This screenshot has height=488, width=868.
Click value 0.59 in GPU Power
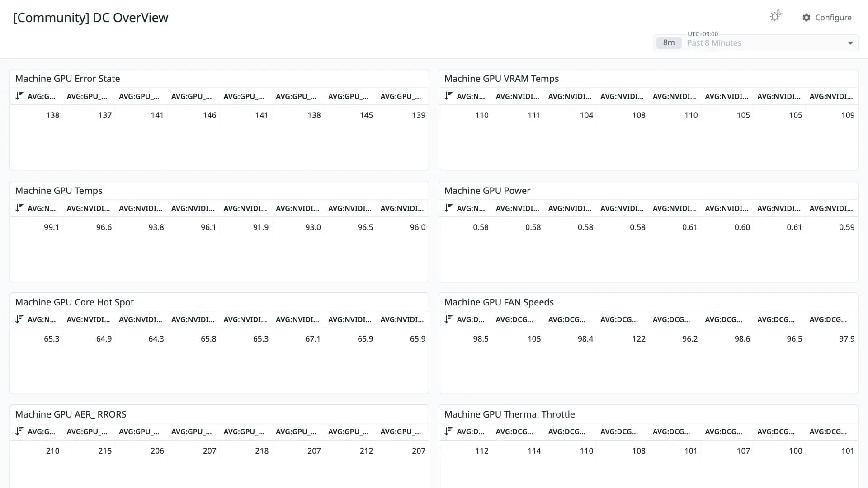click(x=847, y=227)
